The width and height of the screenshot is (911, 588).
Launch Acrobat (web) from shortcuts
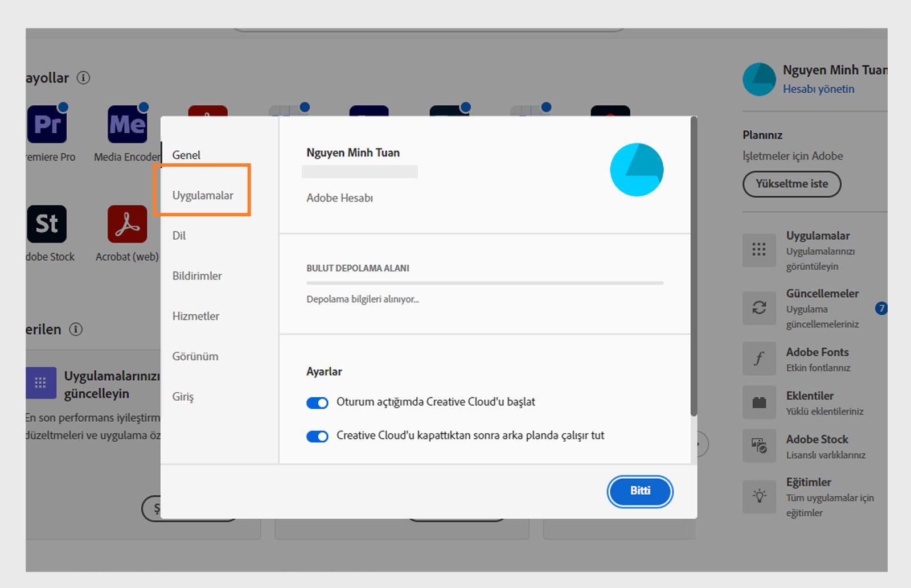[126, 223]
